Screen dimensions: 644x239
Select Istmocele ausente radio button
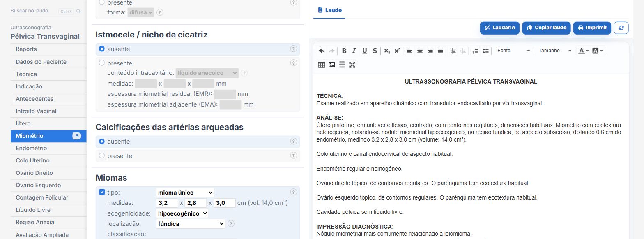click(102, 49)
